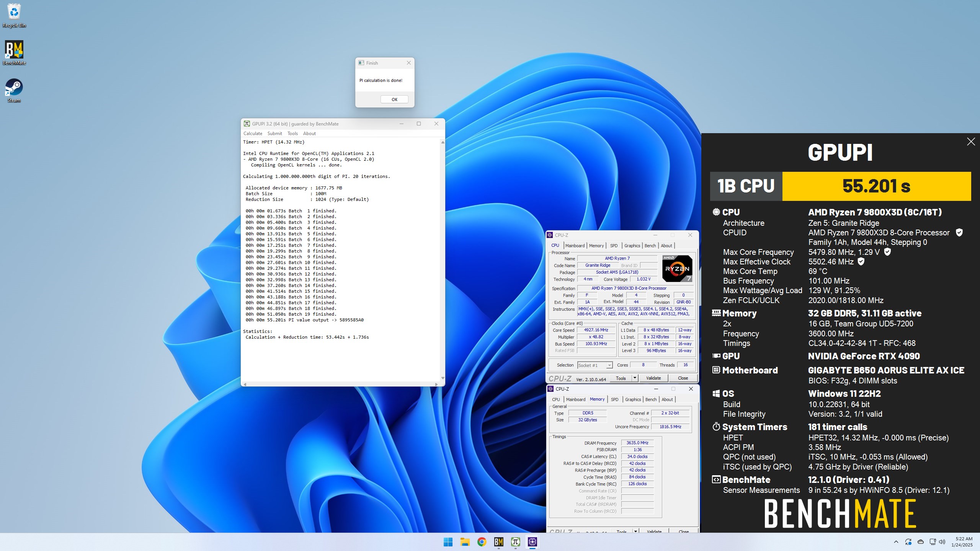The image size is (980, 551).
Task: Open the Submit menu in GPUPI
Action: 274,134
